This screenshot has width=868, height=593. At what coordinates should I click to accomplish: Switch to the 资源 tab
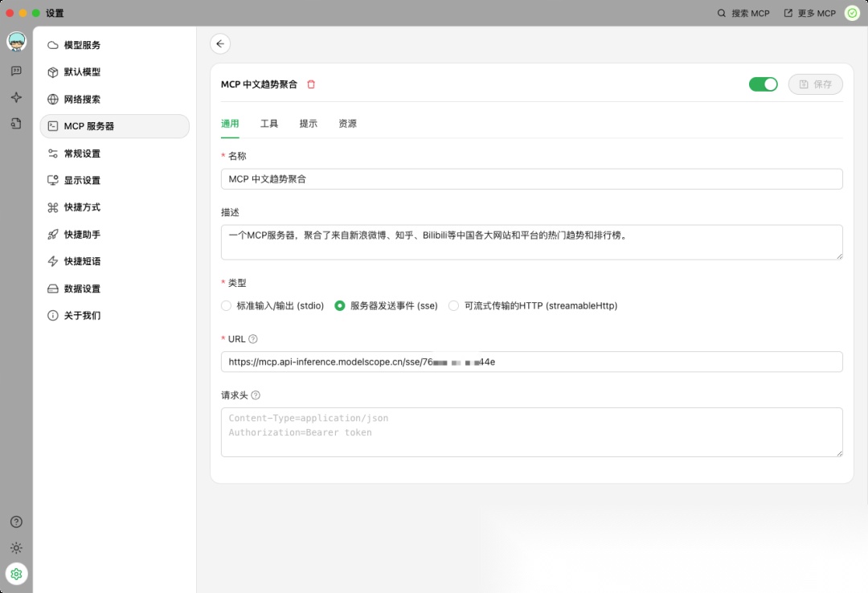coord(348,124)
